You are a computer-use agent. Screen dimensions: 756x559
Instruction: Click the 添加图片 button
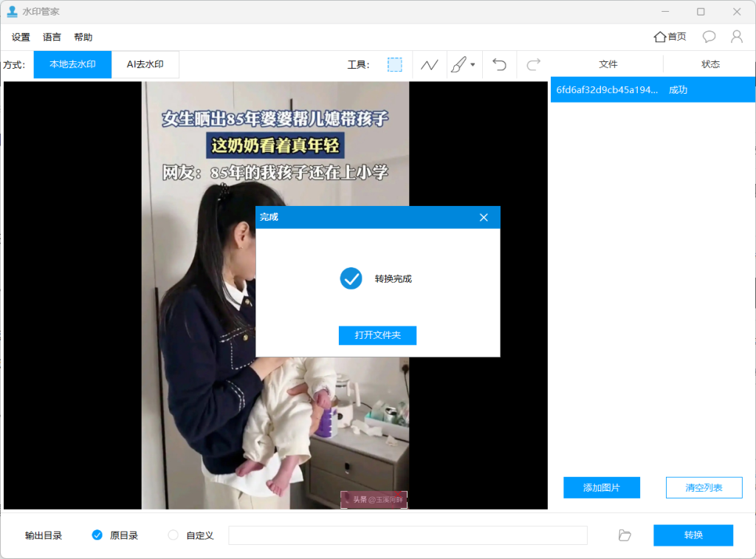point(601,488)
